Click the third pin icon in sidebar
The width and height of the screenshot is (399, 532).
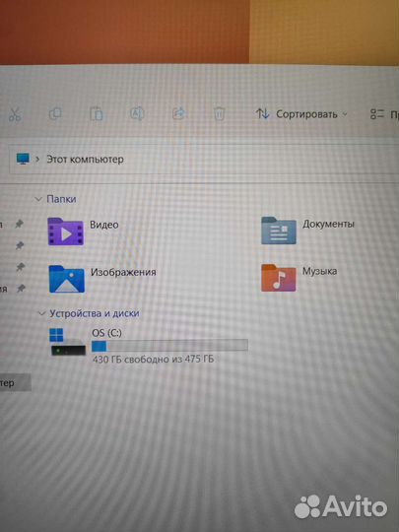(x=21, y=267)
